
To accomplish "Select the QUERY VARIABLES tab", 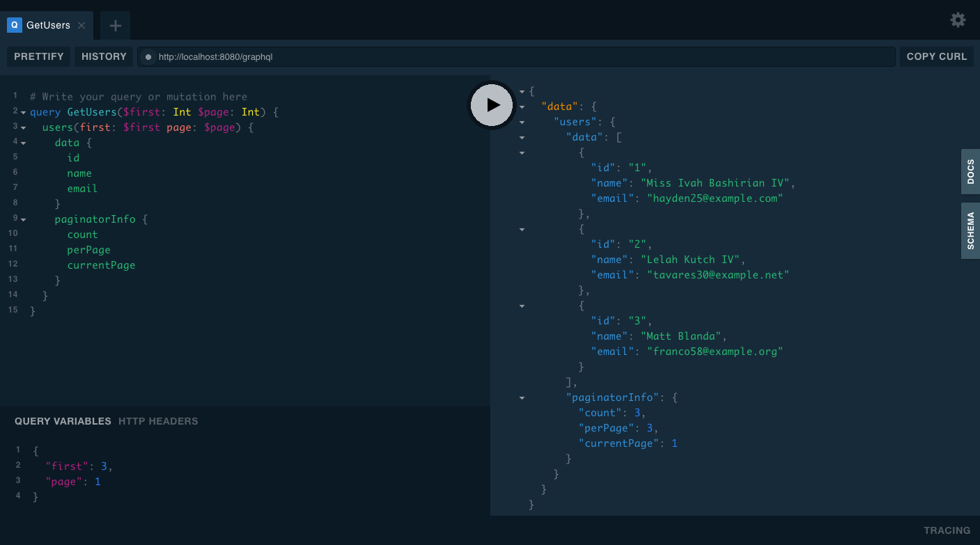I will (x=62, y=421).
